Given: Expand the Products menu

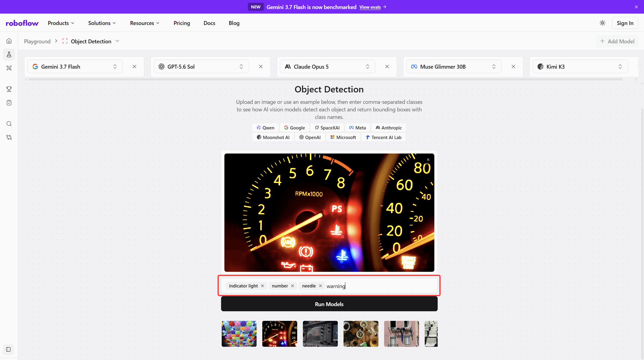Looking at the screenshot, I should pyautogui.click(x=61, y=23).
